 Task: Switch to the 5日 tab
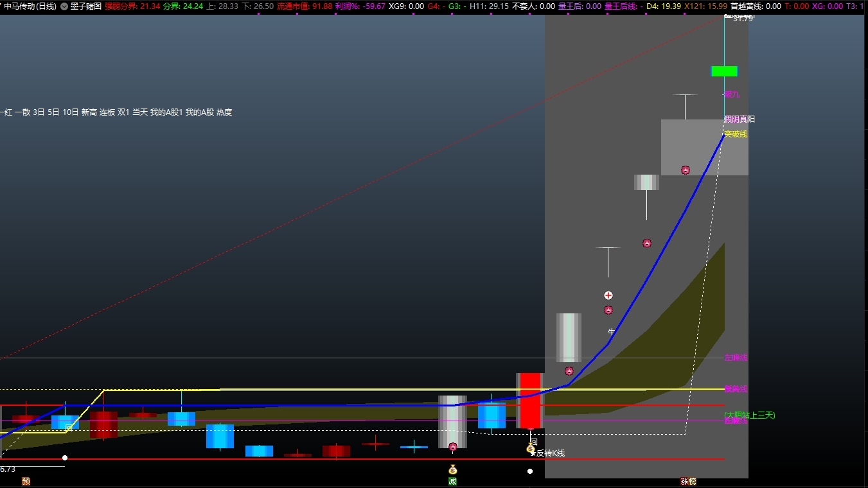tap(54, 112)
